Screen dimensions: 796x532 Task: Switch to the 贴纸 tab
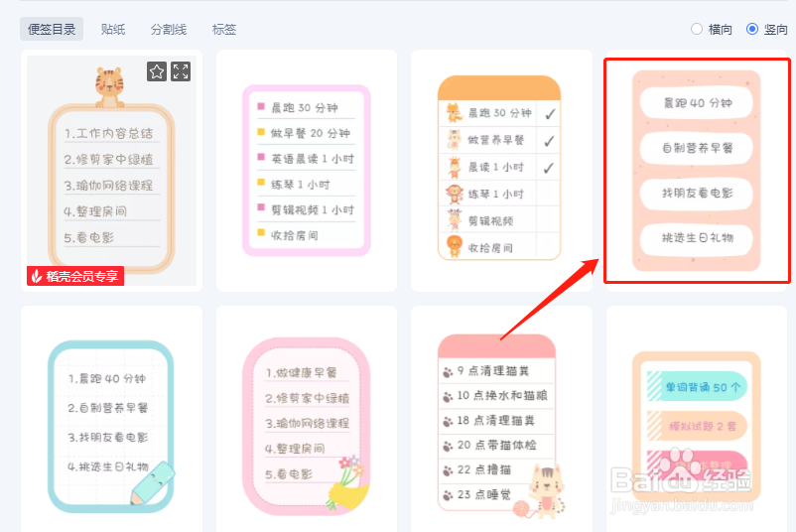pyautogui.click(x=113, y=29)
